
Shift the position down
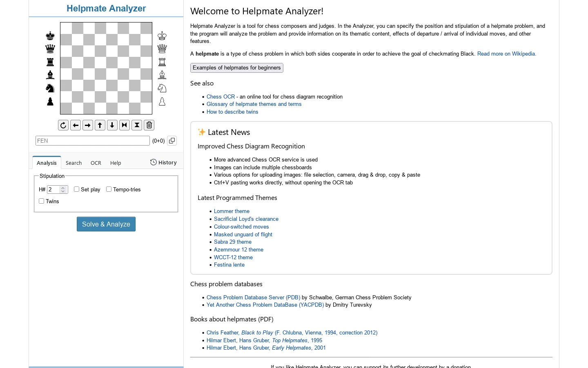pyautogui.click(x=112, y=125)
